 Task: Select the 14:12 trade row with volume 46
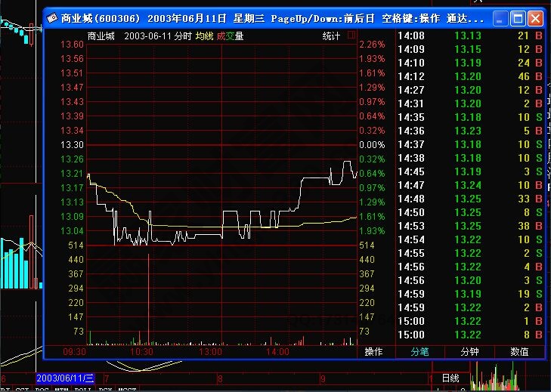[x=469, y=77]
